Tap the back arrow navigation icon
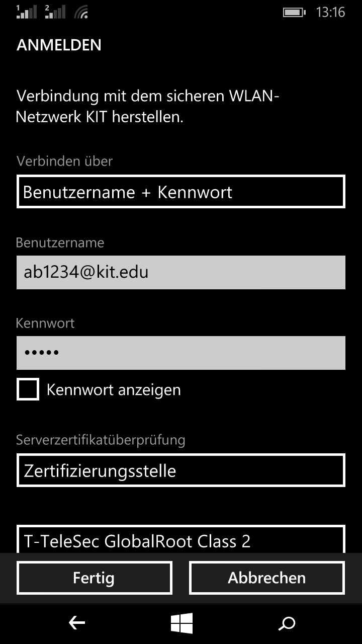Screen dimensions: 362x644 [x=77, y=623]
